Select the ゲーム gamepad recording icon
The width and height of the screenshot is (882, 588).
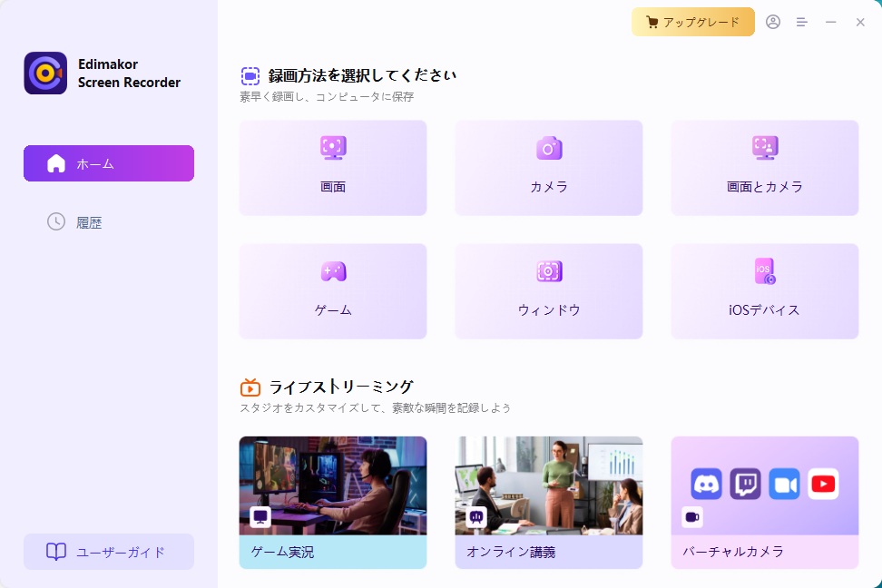tap(333, 270)
